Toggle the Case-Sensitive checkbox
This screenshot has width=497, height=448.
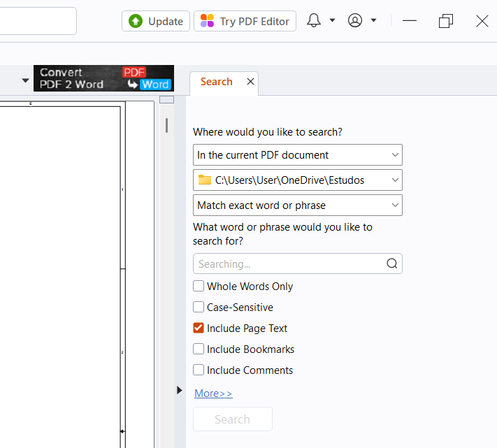[199, 308]
